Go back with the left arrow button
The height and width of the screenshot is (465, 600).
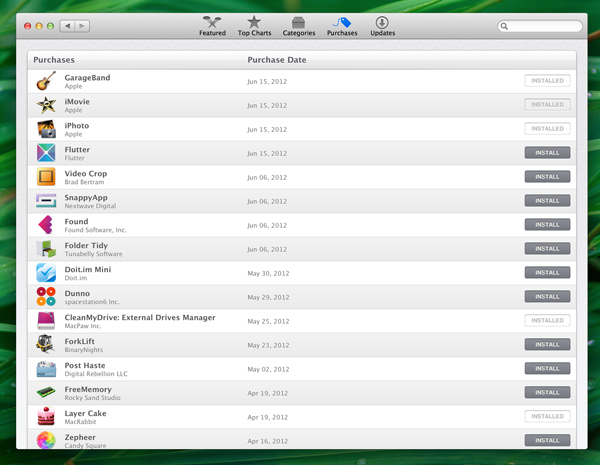pos(67,26)
